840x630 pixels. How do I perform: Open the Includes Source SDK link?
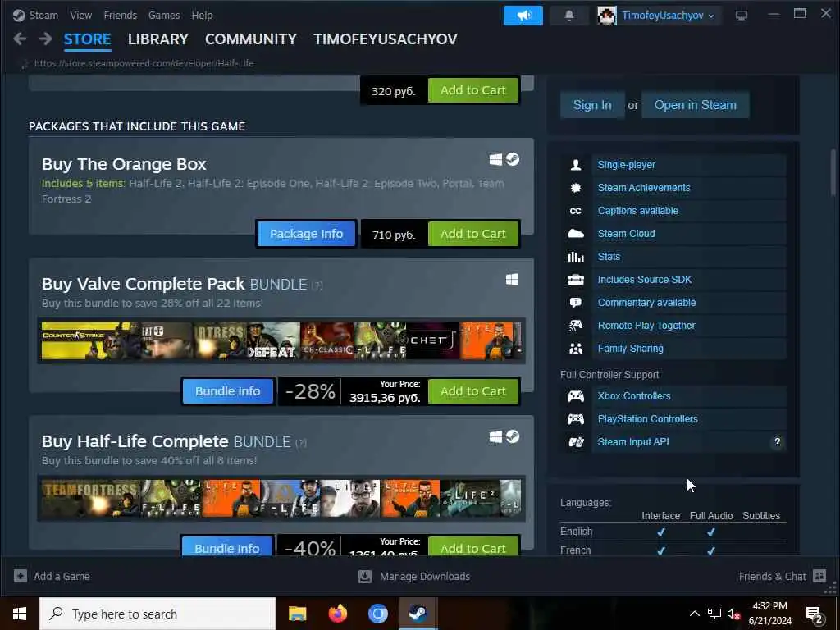(645, 280)
